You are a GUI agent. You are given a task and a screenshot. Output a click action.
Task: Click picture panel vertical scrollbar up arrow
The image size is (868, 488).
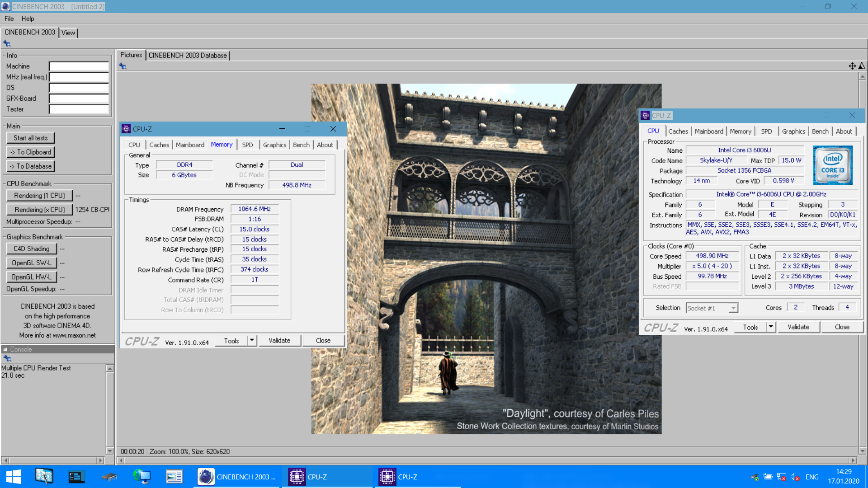coord(862,76)
